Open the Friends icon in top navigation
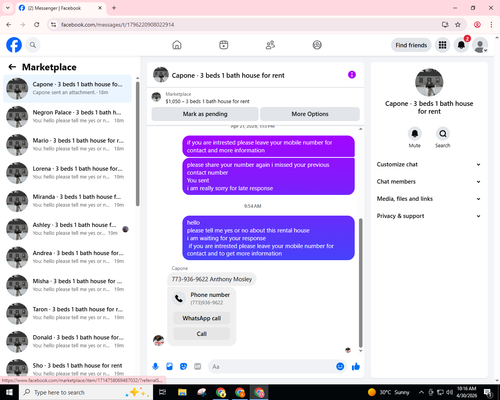This screenshot has height=400, width=500. (x=270, y=45)
